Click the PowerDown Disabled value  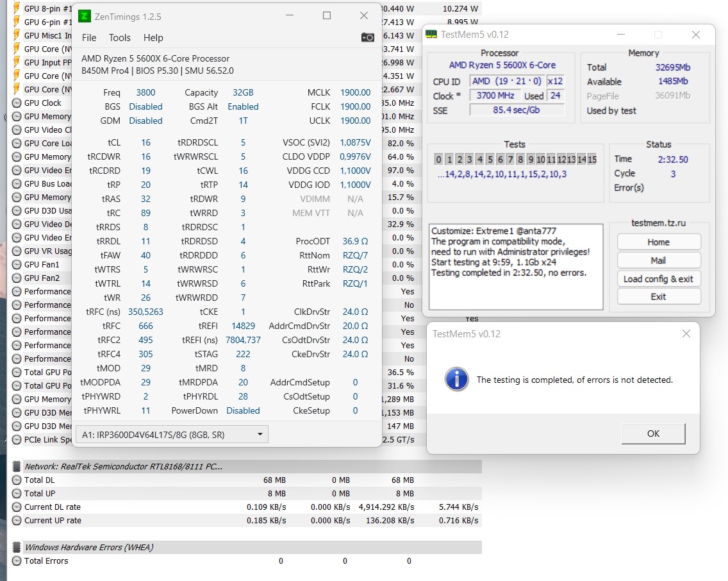(x=244, y=410)
